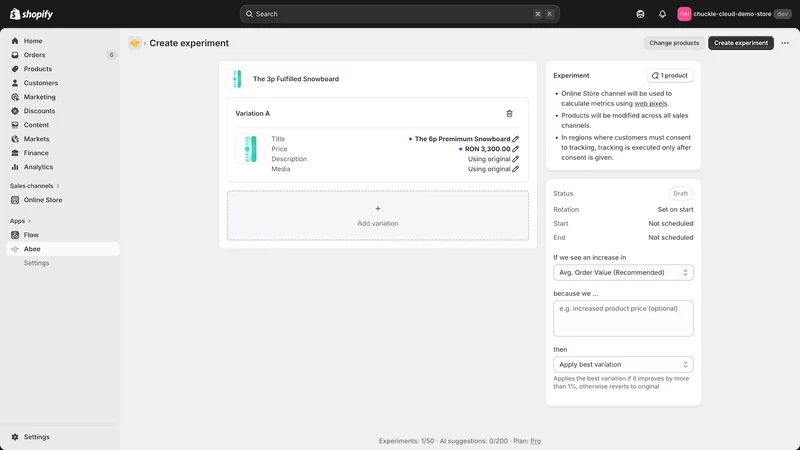Screen dimensions: 800x450
Task: Follow the Pro plan link
Action: (x=535, y=441)
